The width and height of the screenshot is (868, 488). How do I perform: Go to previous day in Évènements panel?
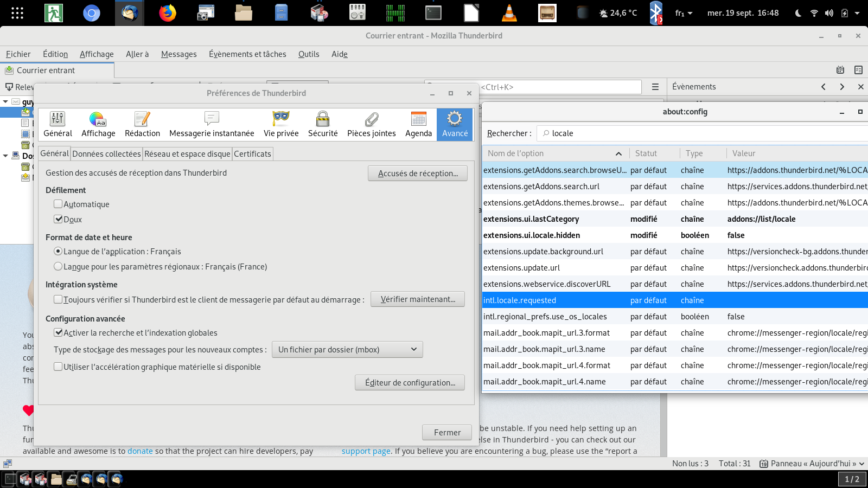point(824,87)
